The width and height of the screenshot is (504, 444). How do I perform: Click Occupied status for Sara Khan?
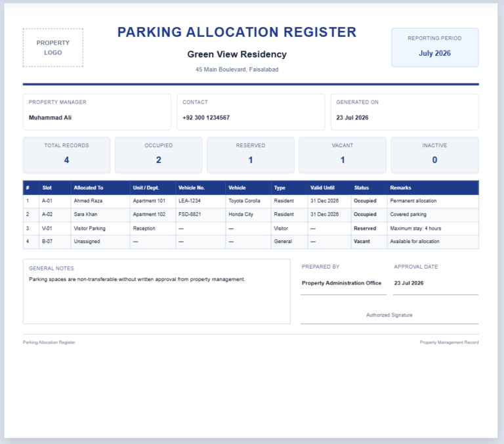[365, 214]
